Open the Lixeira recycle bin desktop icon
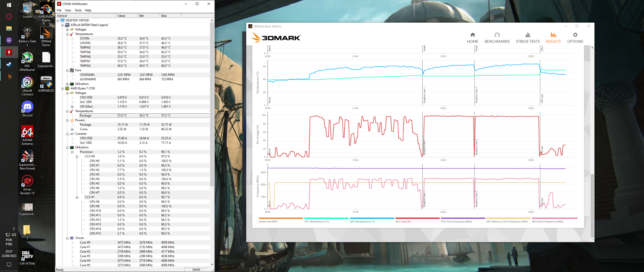 27,10
